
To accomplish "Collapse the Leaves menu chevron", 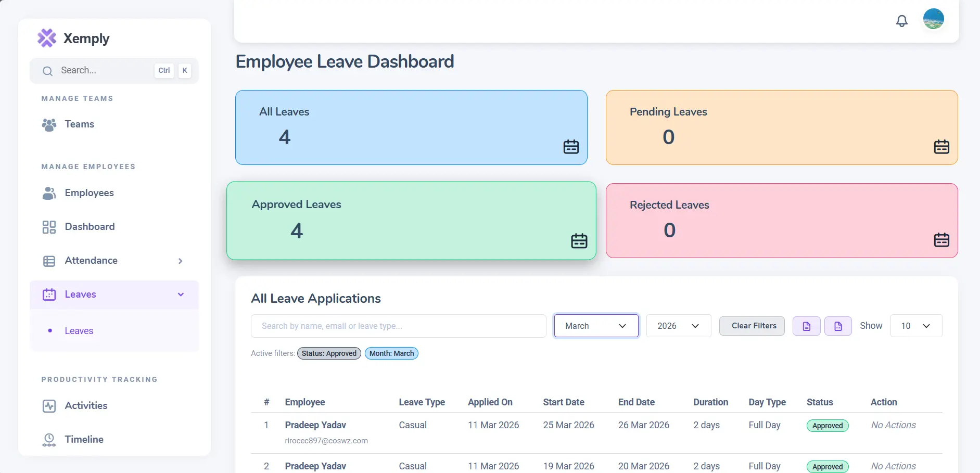I will [181, 295].
